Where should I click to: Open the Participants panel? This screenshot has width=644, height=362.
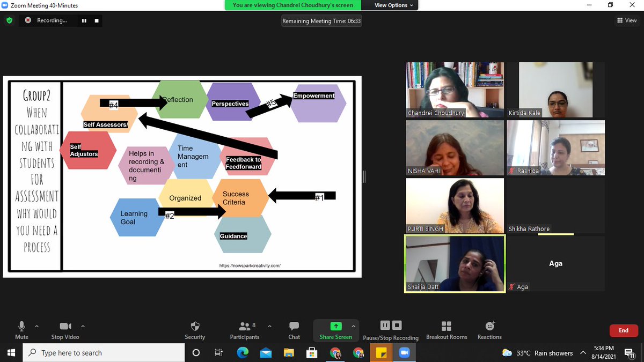(x=244, y=330)
